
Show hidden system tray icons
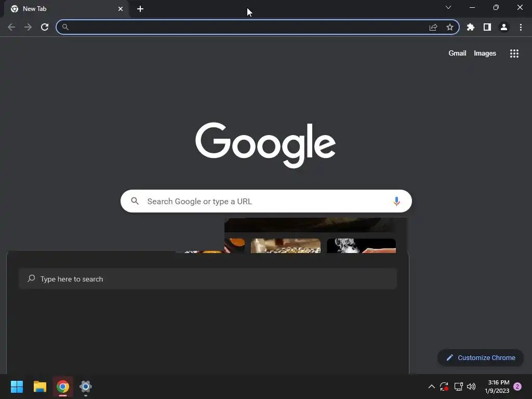(432, 387)
